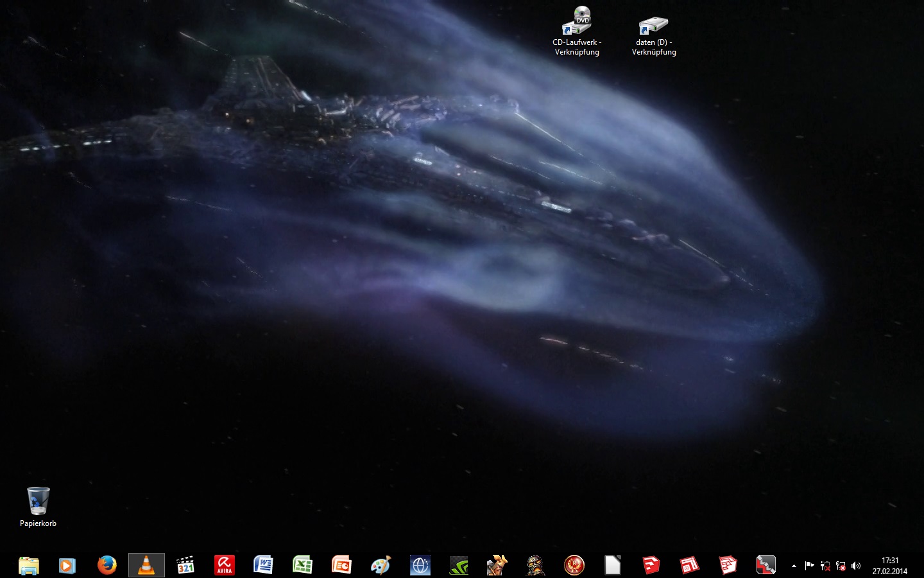Click the VLC media player cone icon

click(146, 565)
